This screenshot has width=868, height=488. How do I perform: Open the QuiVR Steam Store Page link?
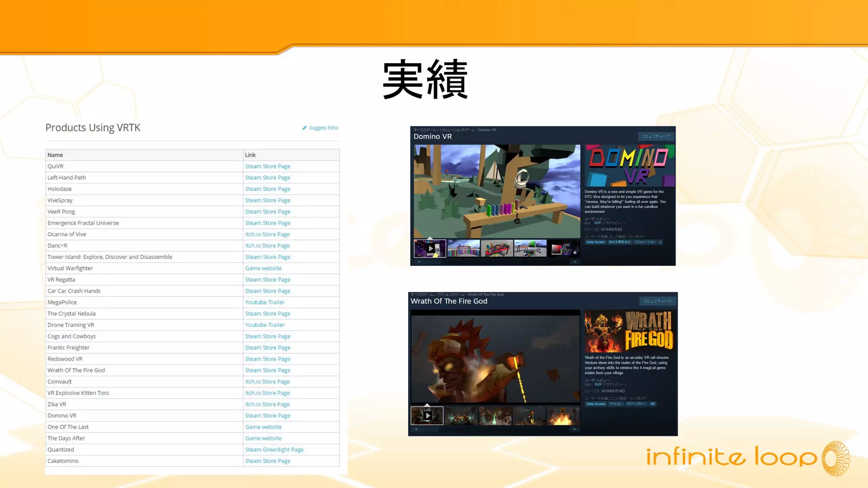click(x=267, y=166)
